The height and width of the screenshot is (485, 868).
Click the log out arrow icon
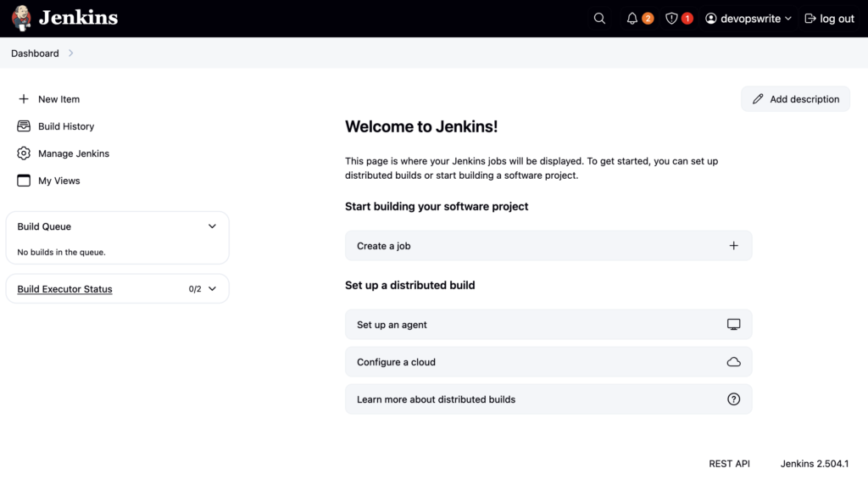810,19
